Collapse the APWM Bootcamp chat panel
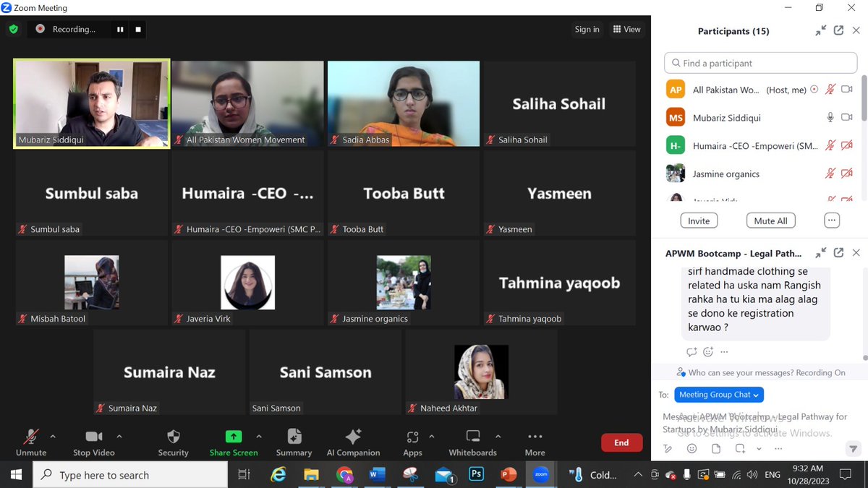 [820, 253]
